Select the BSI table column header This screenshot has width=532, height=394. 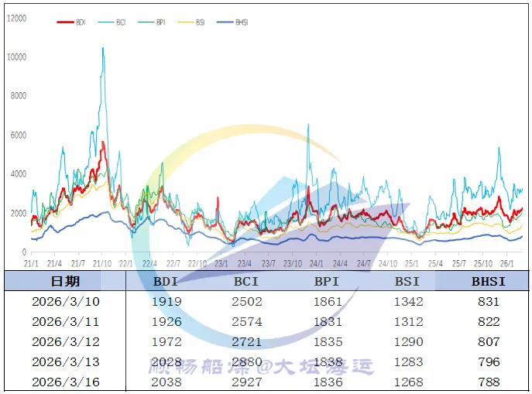[x=407, y=282]
